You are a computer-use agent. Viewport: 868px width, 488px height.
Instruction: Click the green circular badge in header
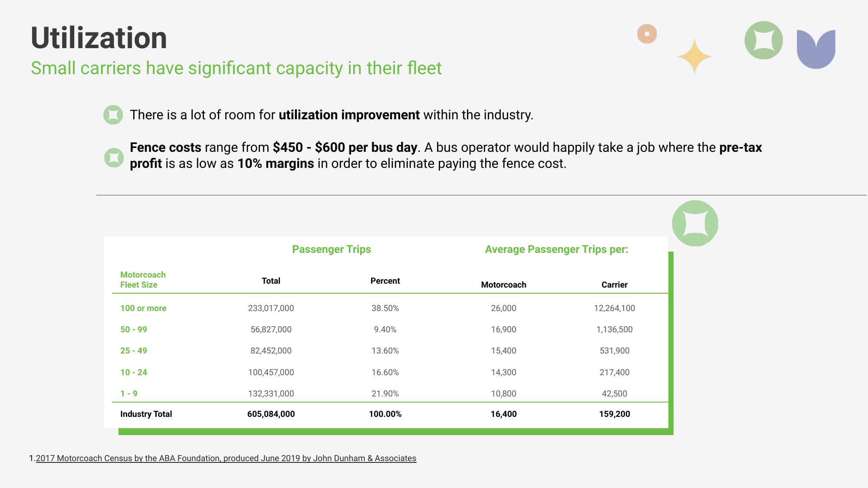coord(763,40)
